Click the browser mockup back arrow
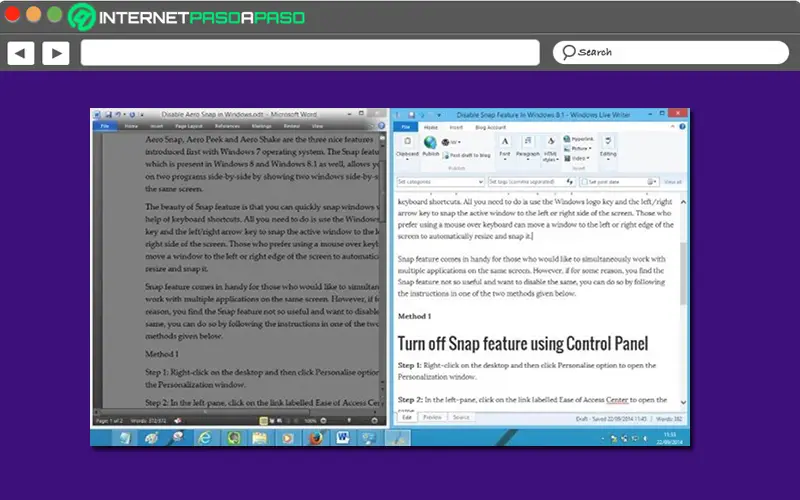This screenshot has height=500, width=800. (x=20, y=53)
